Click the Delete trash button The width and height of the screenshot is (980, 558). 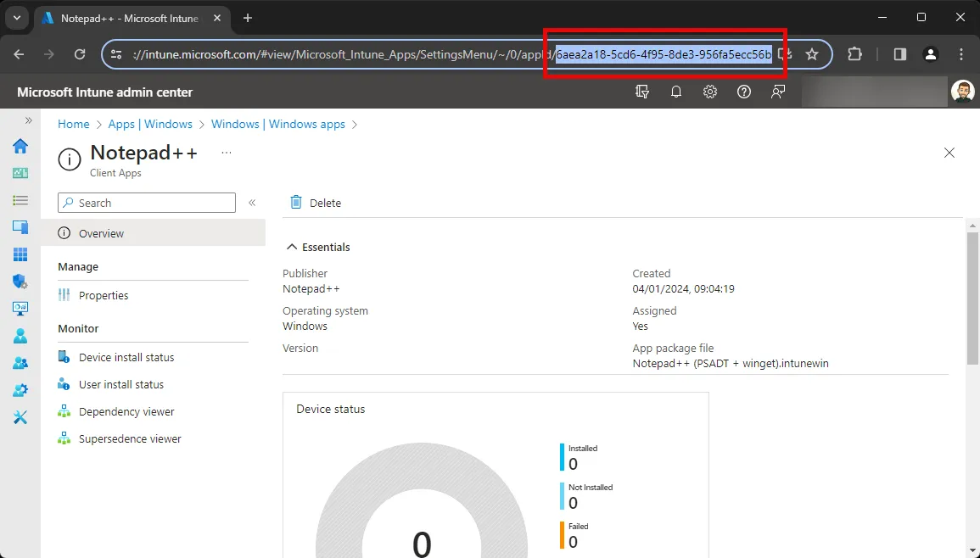(316, 203)
